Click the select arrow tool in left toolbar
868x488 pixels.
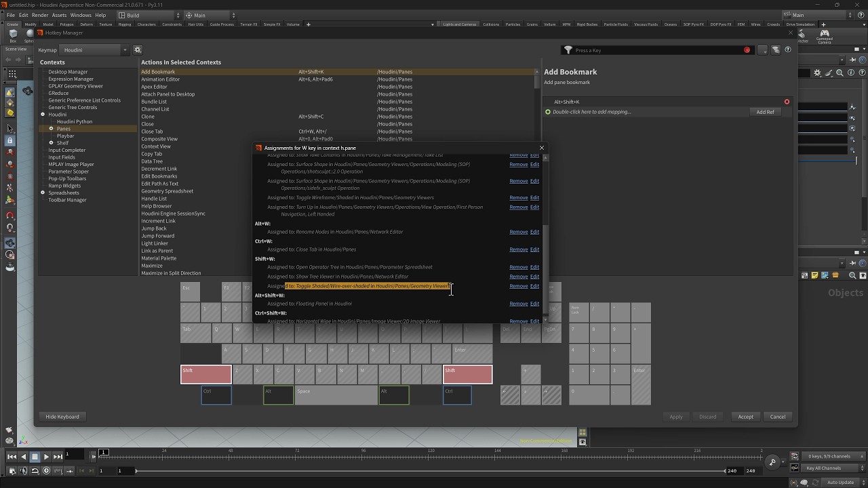tap(9, 128)
